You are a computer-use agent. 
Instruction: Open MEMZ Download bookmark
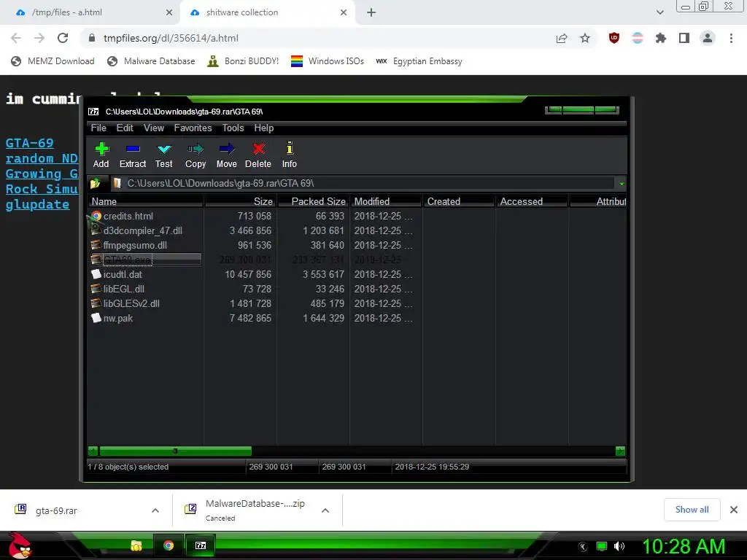(x=53, y=61)
